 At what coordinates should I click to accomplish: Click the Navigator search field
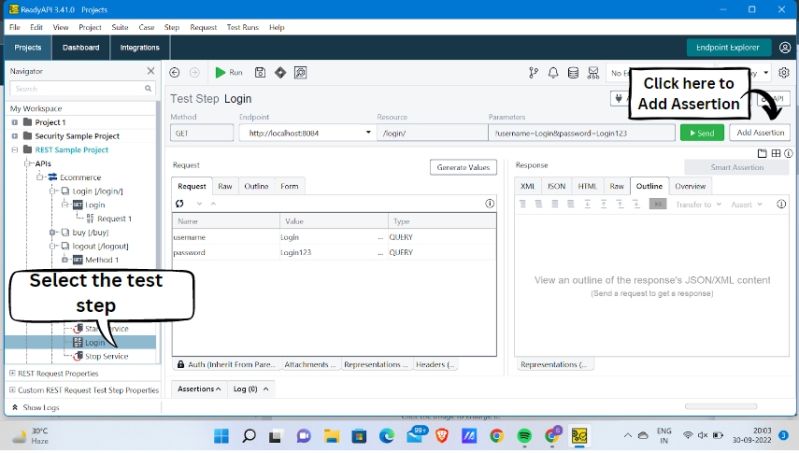tap(82, 89)
